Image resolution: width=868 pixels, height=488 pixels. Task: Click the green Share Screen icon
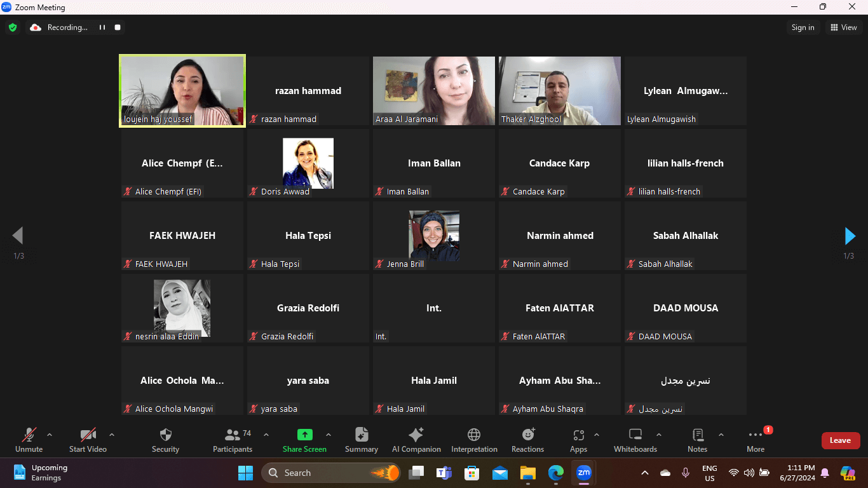click(x=305, y=435)
